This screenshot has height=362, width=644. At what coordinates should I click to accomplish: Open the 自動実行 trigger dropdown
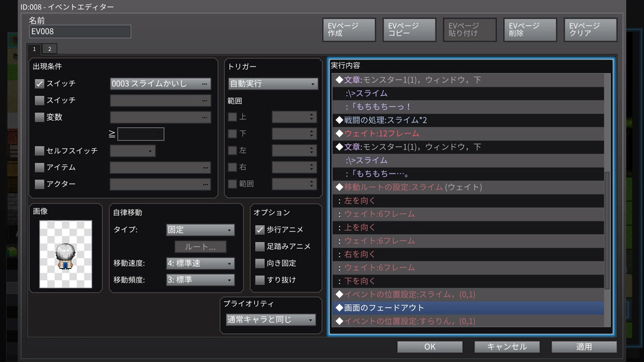(x=273, y=84)
